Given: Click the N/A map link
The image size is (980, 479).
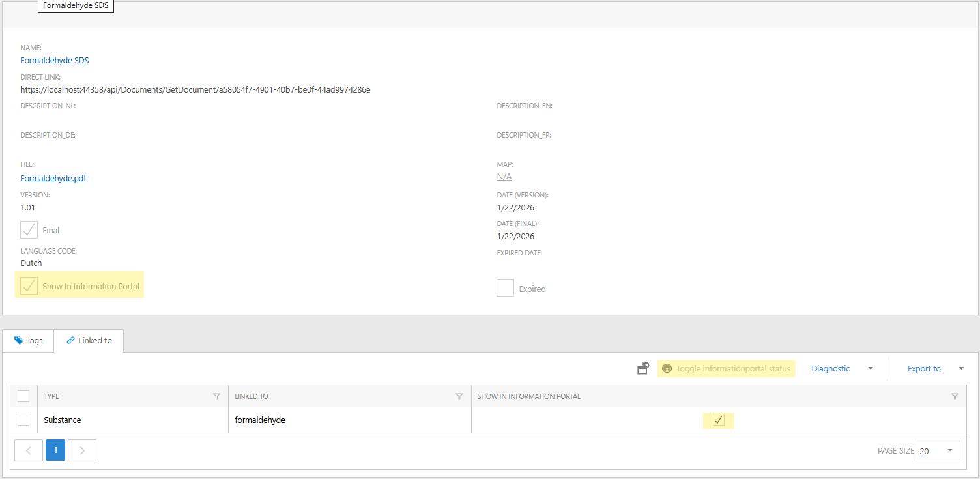Looking at the screenshot, I should [x=504, y=177].
